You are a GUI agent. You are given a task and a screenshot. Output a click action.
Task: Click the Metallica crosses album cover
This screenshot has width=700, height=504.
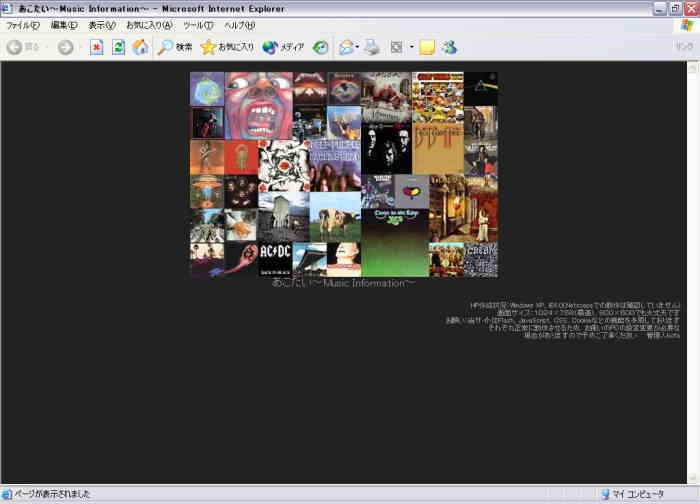click(x=310, y=88)
